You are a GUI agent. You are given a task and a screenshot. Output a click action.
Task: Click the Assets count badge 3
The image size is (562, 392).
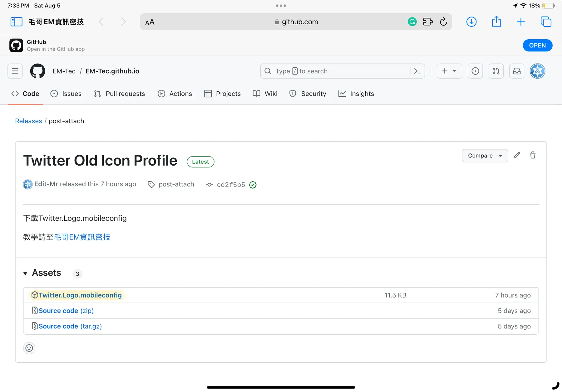[77, 274]
